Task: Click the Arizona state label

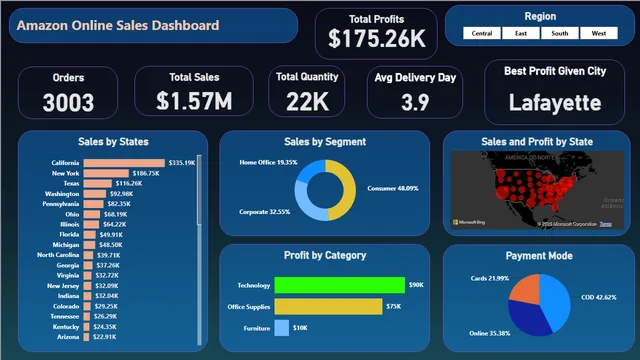Action: 68,337
